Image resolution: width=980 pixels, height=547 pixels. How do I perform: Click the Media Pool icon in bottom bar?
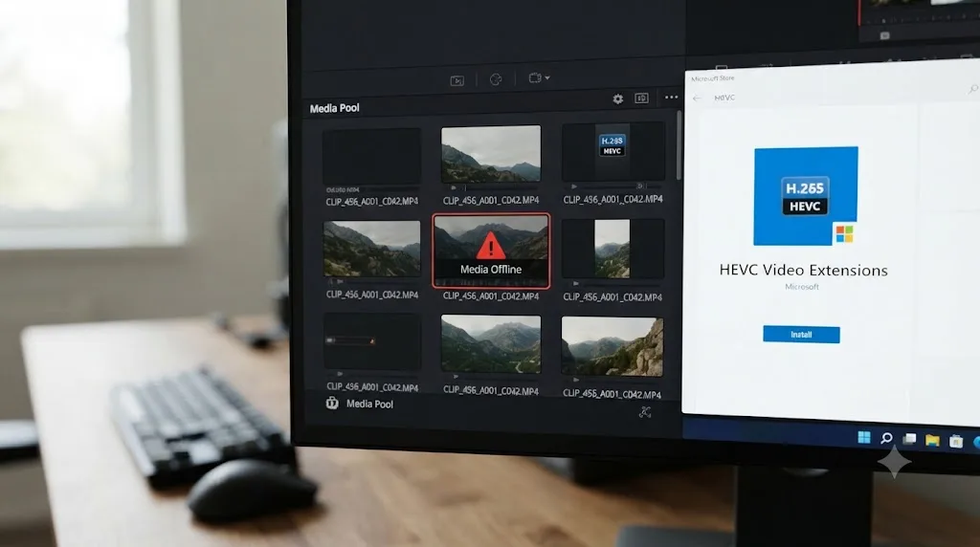point(332,404)
